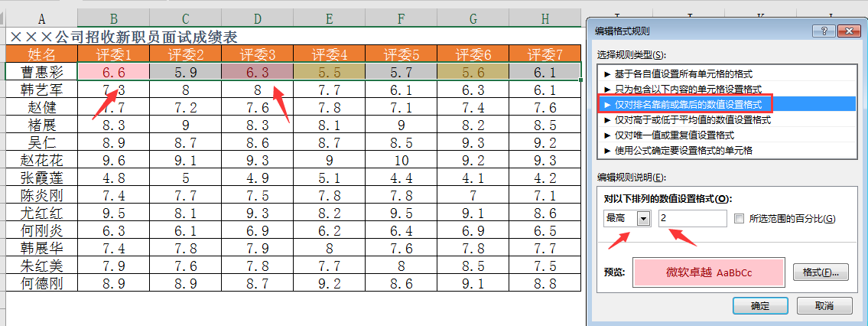Select column E header
This screenshot has width=868, height=326.
pyautogui.click(x=330, y=19)
